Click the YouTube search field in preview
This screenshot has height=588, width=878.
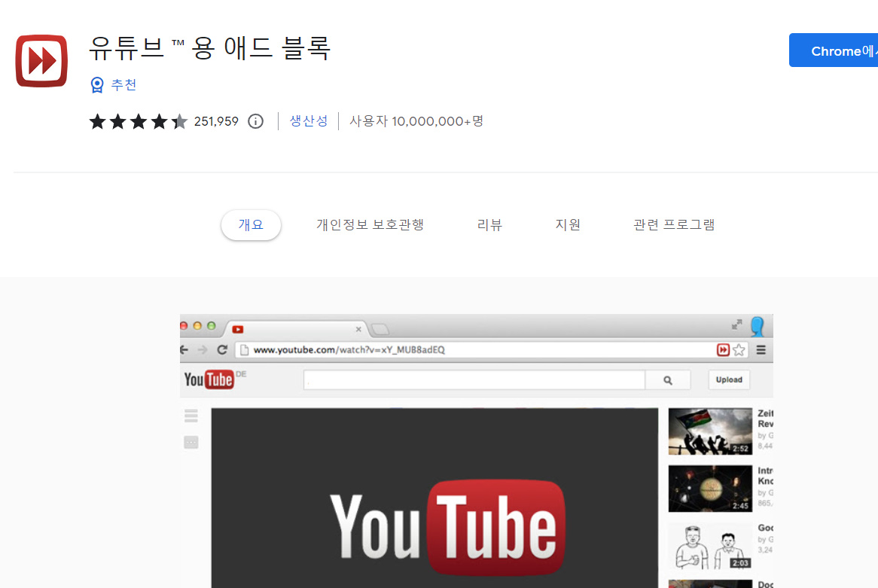[x=474, y=379]
